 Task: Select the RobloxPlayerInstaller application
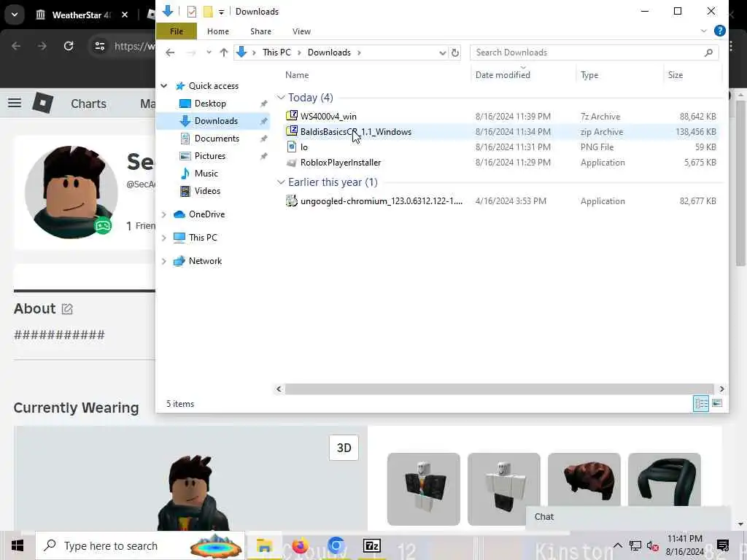point(341,163)
